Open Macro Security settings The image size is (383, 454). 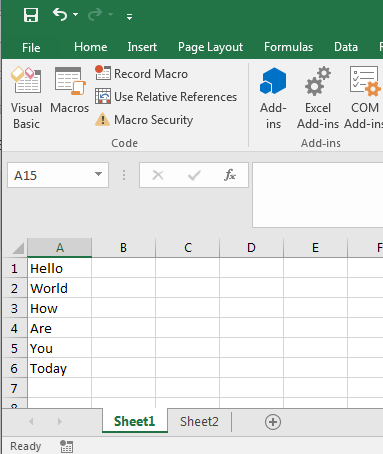point(144,120)
